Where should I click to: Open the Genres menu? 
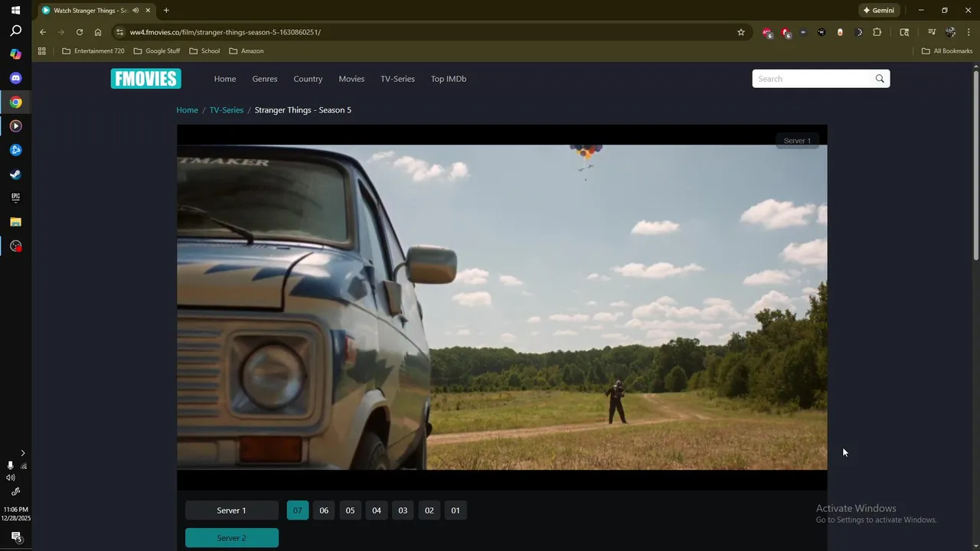point(265,79)
